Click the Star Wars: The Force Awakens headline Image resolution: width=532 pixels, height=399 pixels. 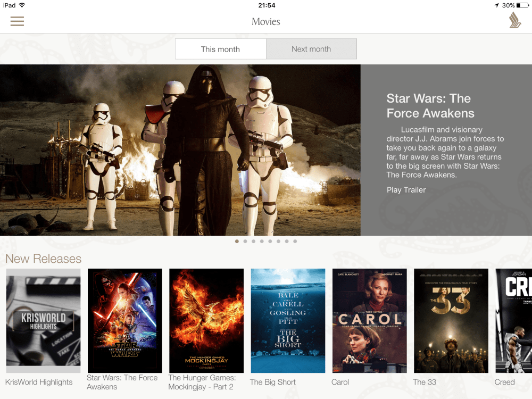(x=430, y=106)
